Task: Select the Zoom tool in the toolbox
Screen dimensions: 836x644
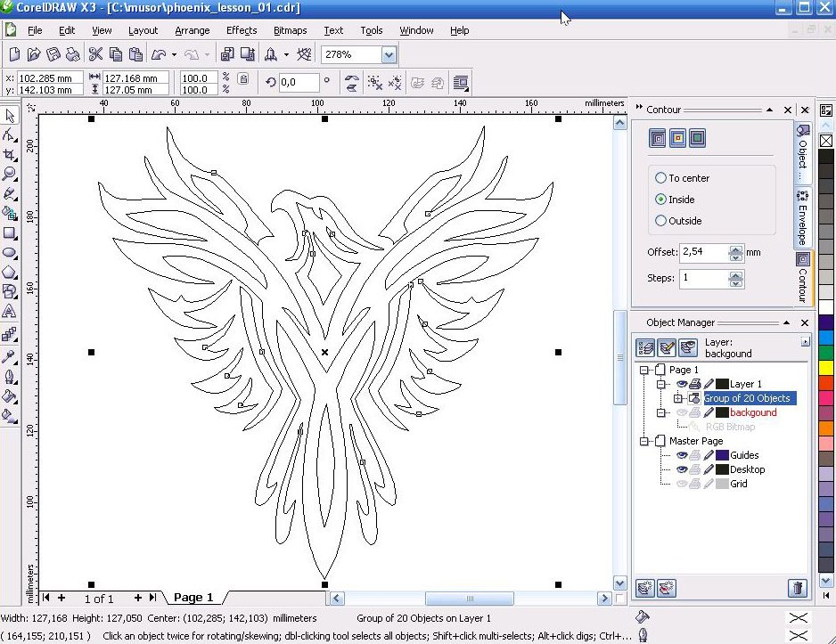Action: tap(10, 174)
